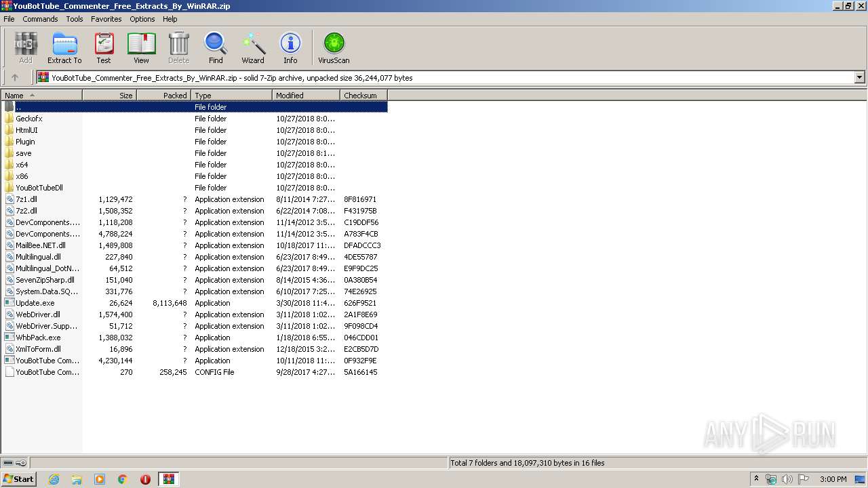
Task: Click the volume tray icon
Action: pyautogui.click(x=787, y=479)
